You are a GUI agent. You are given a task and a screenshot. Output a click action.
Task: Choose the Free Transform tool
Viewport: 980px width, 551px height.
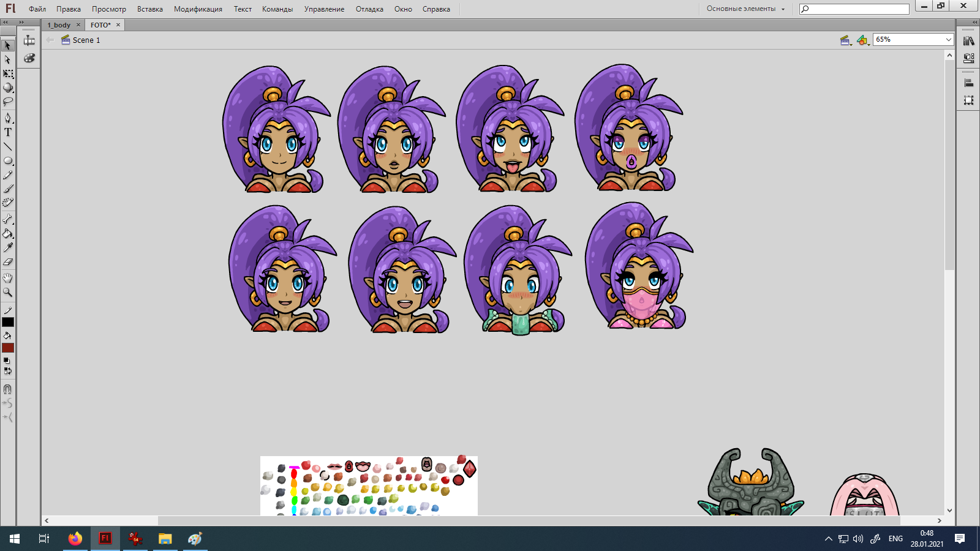point(8,73)
